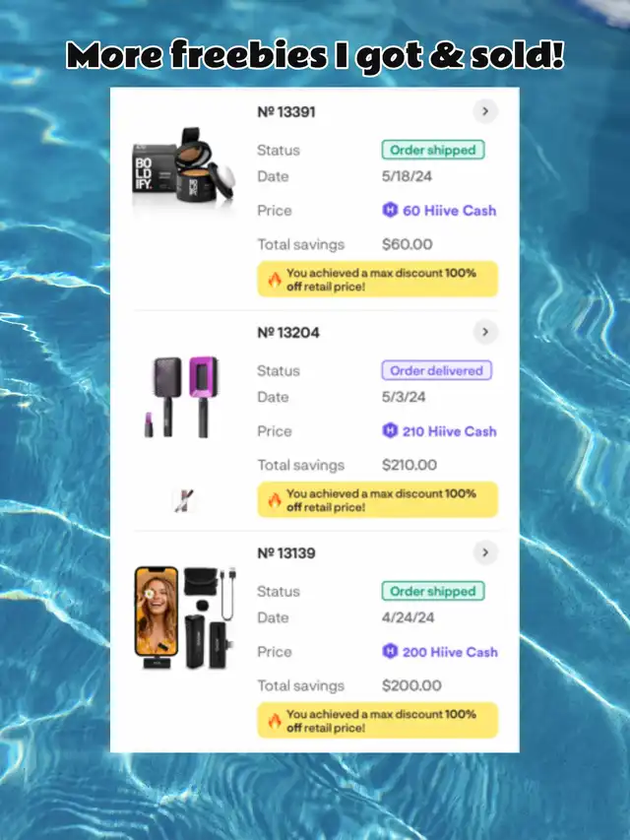The width and height of the screenshot is (630, 840).
Task: Expand order No 13391 chevron arrow
Action: point(485,111)
